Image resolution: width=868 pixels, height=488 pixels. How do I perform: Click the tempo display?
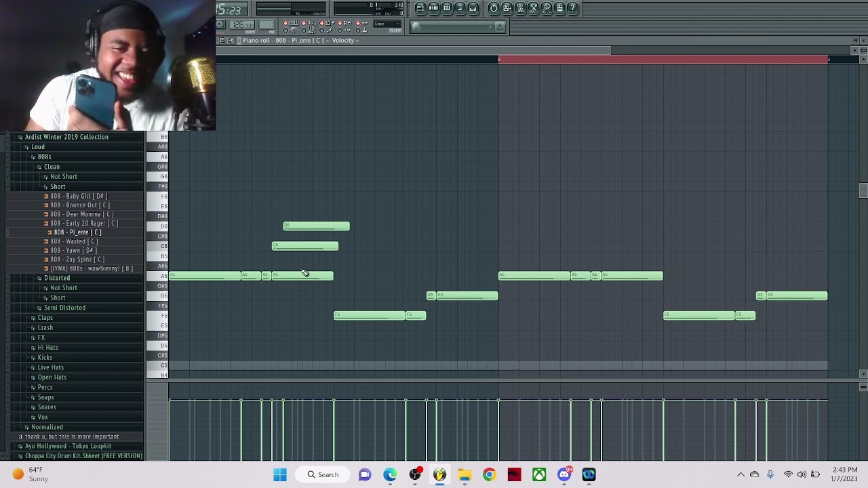pyautogui.click(x=242, y=26)
